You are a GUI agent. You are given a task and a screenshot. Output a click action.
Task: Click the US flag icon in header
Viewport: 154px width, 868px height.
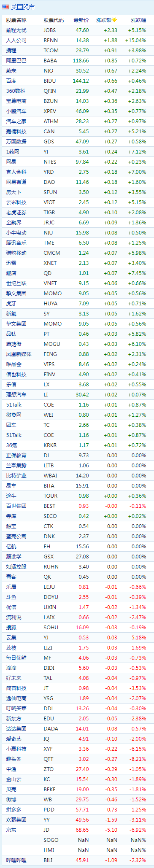click(5, 7)
